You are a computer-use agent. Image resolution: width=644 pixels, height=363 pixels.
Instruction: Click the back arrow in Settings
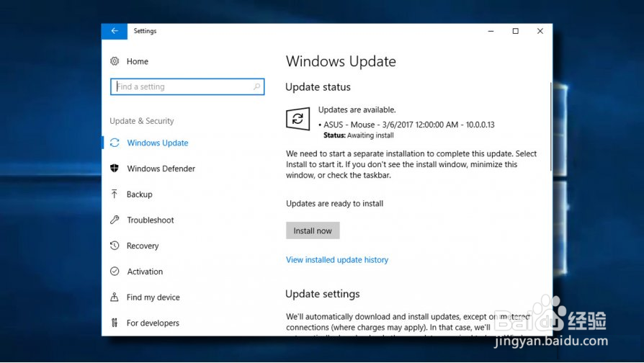(x=115, y=31)
